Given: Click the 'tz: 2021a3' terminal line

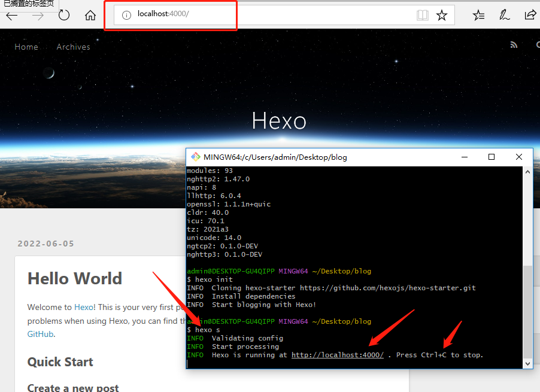Looking at the screenshot, I should [x=208, y=229].
